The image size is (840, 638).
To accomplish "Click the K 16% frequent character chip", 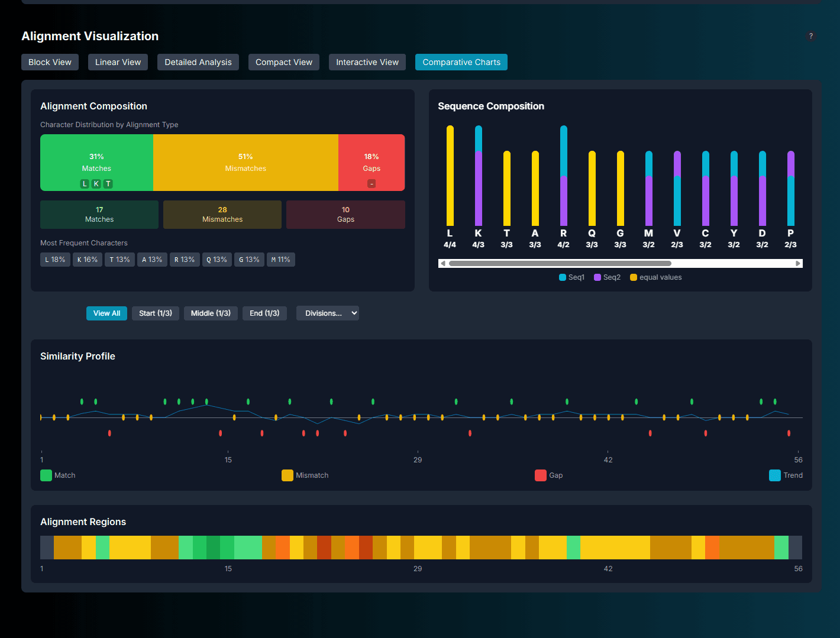I will [87, 259].
